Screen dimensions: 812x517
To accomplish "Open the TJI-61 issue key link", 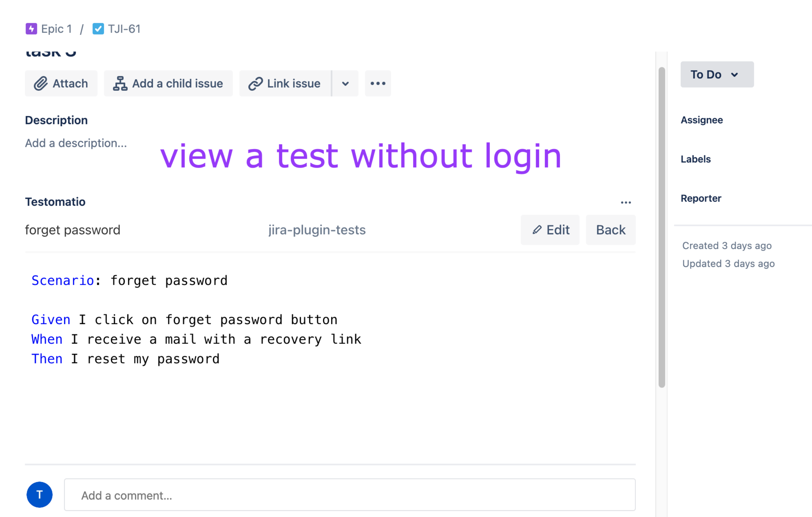I will click(124, 29).
